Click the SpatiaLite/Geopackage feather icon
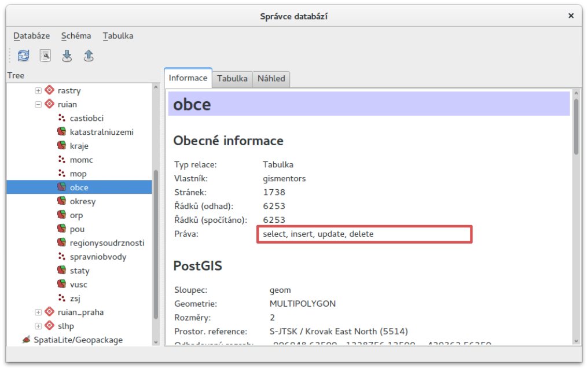This screenshot has width=588, height=368. [x=26, y=340]
